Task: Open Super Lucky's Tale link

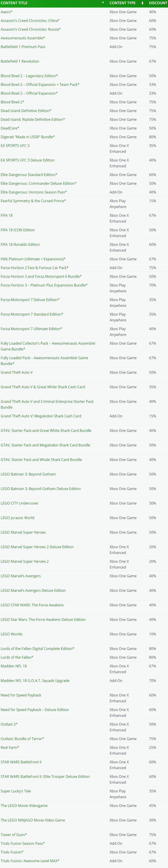Action: coord(16,791)
